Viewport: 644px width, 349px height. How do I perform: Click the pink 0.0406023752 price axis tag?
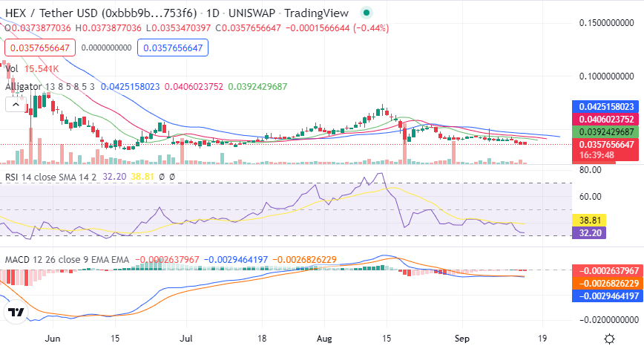pos(606,120)
